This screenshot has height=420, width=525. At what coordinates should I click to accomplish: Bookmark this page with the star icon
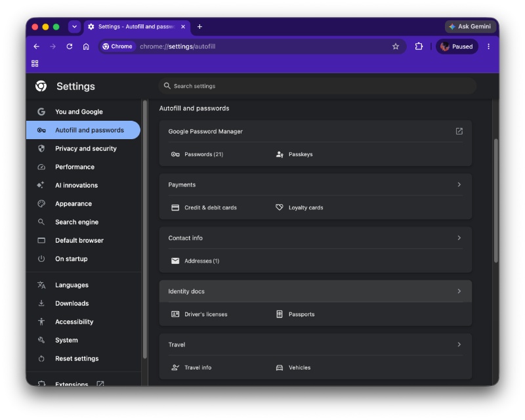click(396, 47)
